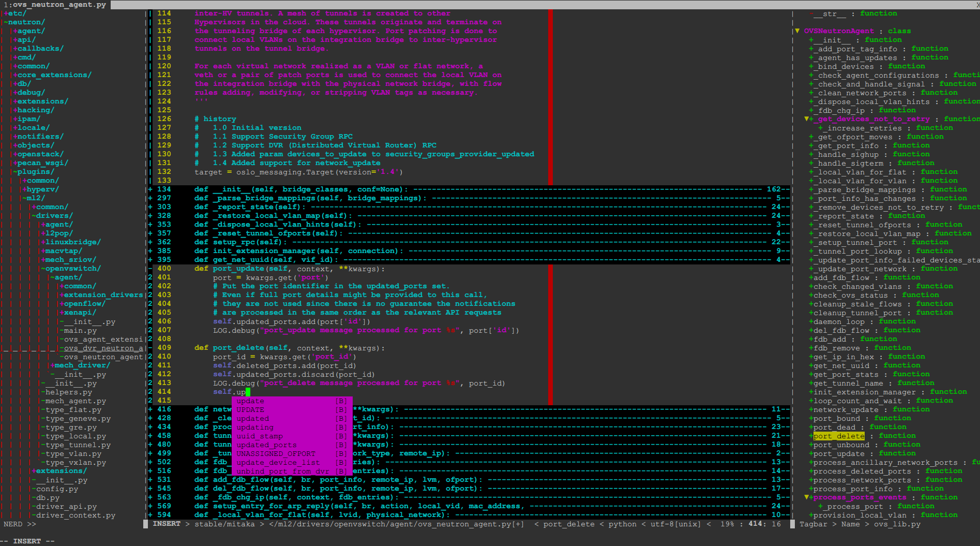Place cursor on line 406 updated_ports.add
Viewport: 980px width, 546px height.
point(292,321)
